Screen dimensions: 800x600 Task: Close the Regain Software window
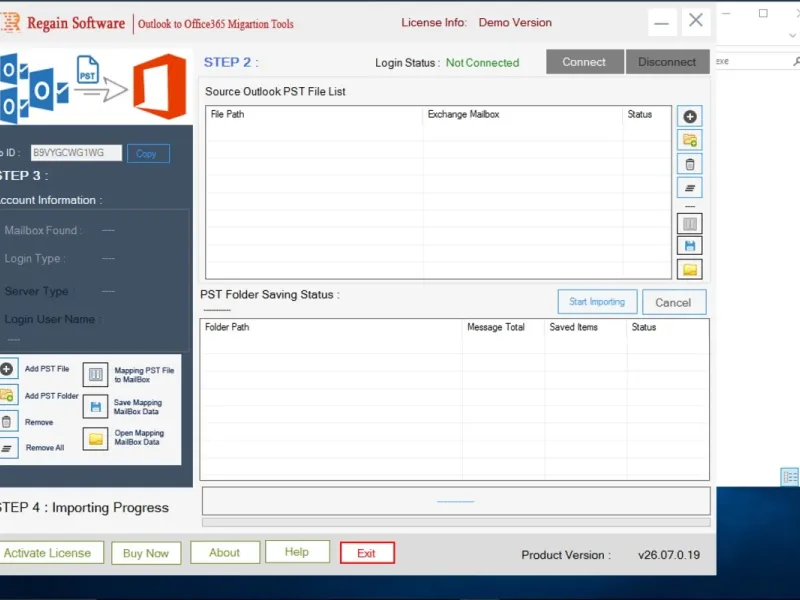pos(696,21)
